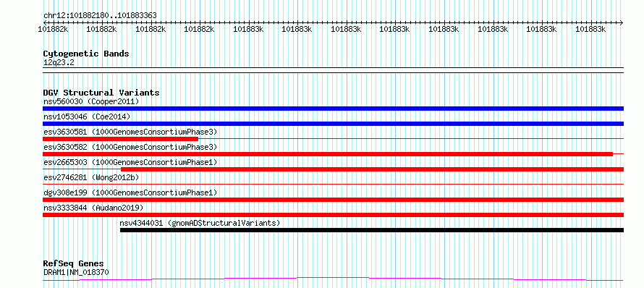Click the black nsv4344031 variant bar

(372, 230)
